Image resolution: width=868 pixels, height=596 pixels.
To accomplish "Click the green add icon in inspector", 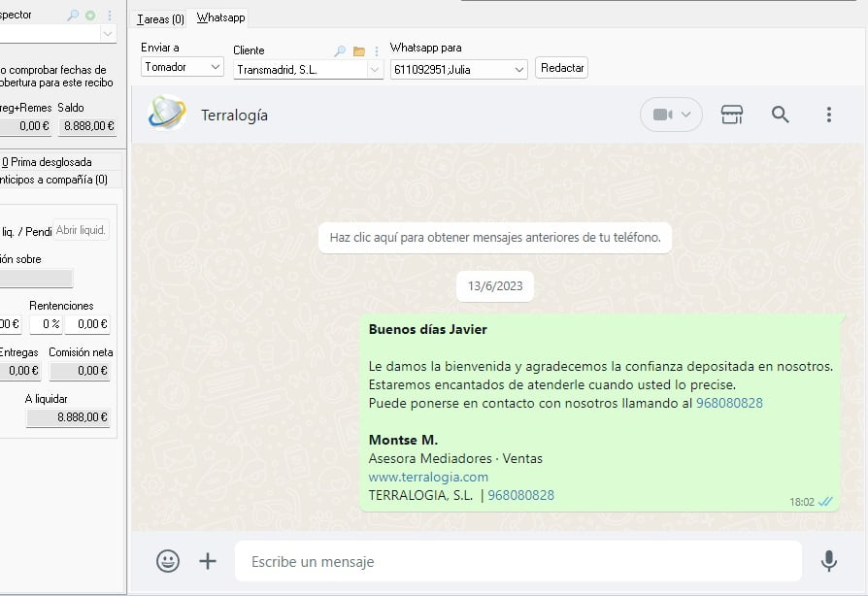I will [x=91, y=16].
